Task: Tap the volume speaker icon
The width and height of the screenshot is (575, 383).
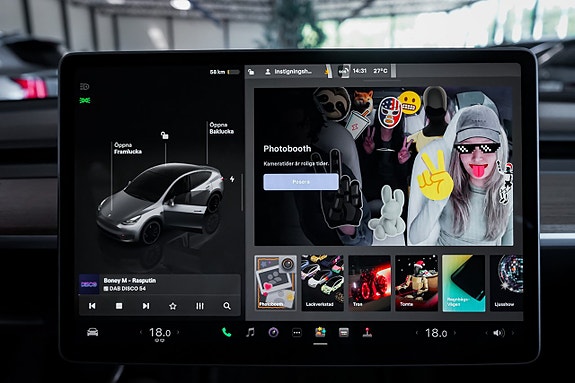Action: (x=498, y=333)
